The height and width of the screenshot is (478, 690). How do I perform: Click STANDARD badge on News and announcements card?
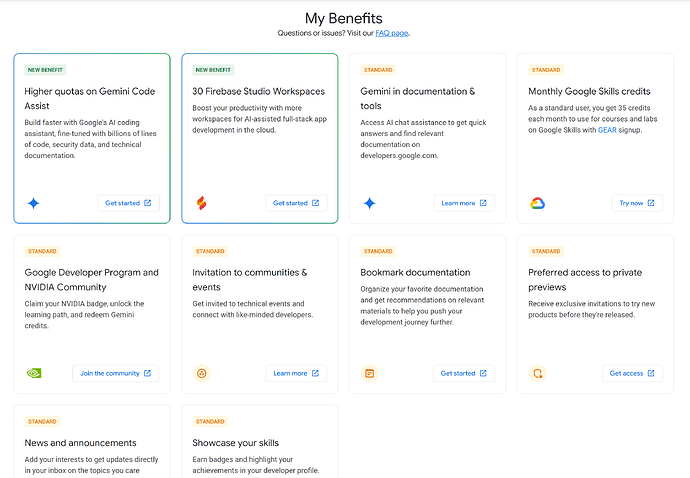[42, 422]
